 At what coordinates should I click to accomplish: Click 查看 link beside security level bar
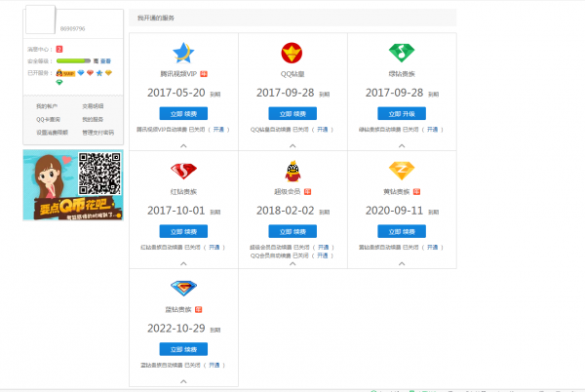tap(105, 60)
